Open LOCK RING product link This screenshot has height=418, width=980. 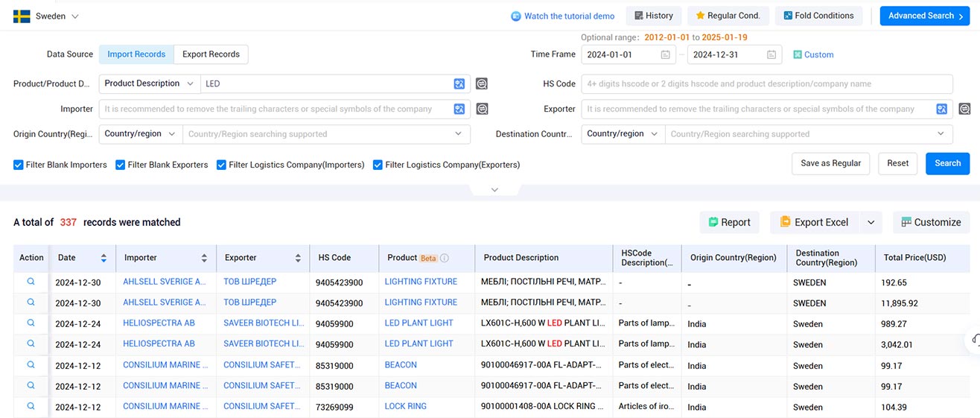pyautogui.click(x=406, y=406)
